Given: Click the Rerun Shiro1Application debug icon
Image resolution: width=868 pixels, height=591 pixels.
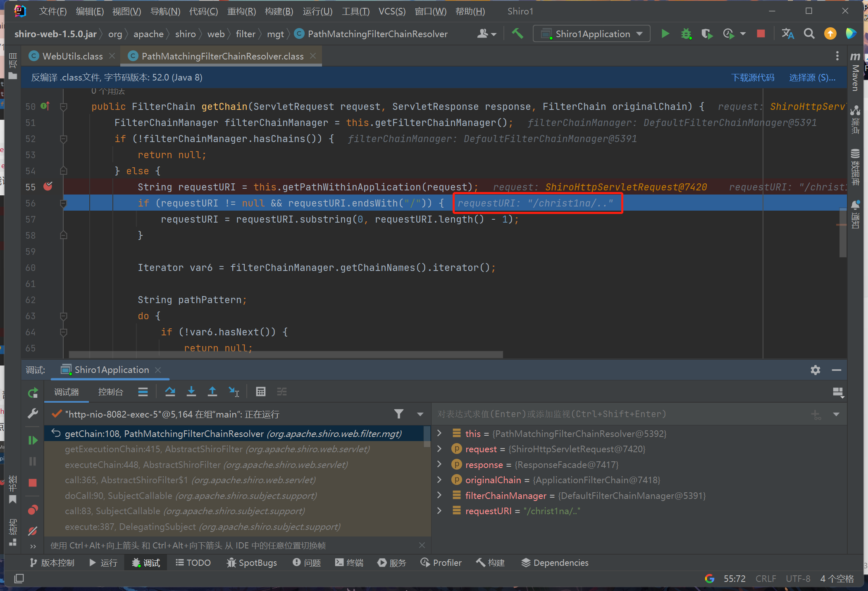Looking at the screenshot, I should 33,392.
